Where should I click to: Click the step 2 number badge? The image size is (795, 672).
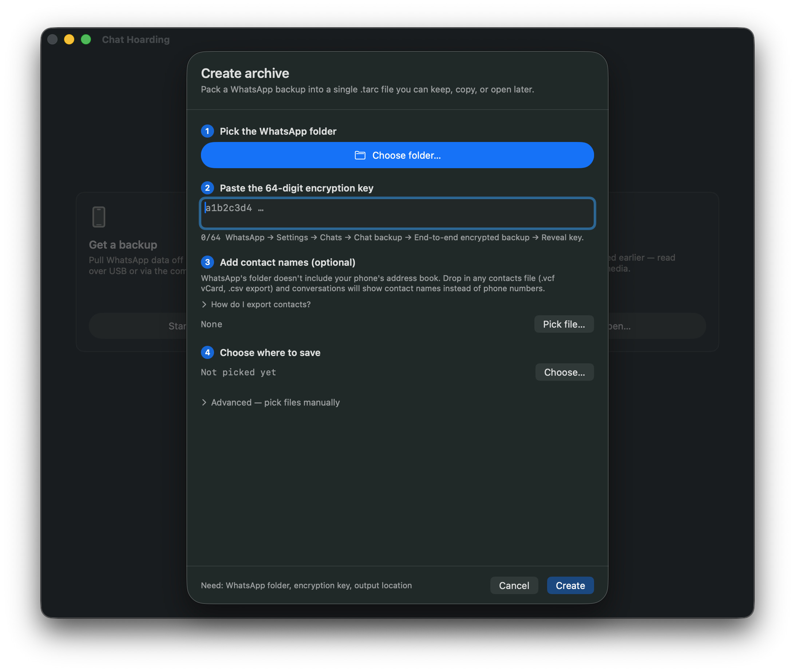point(207,188)
